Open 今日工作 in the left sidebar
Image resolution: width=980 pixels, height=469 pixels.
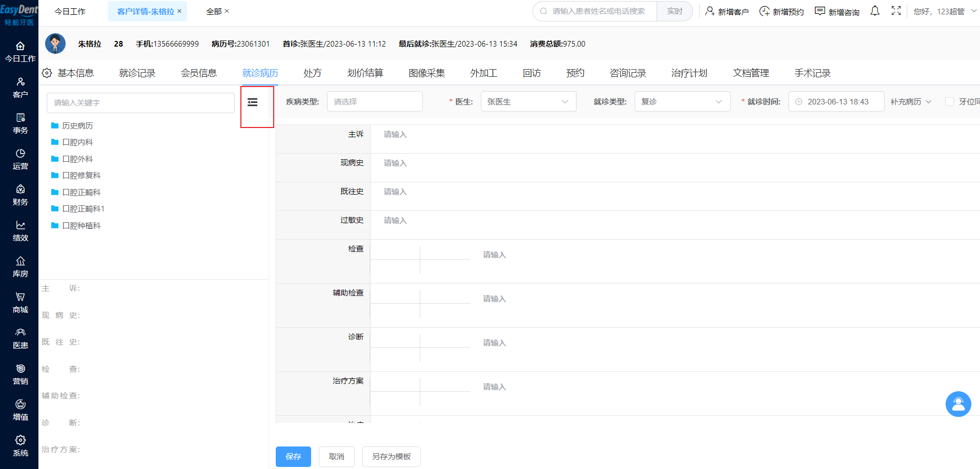(20, 52)
